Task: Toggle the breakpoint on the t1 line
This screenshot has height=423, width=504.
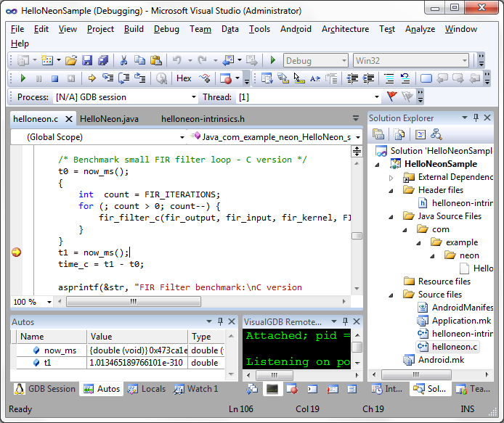Action: click(16, 252)
